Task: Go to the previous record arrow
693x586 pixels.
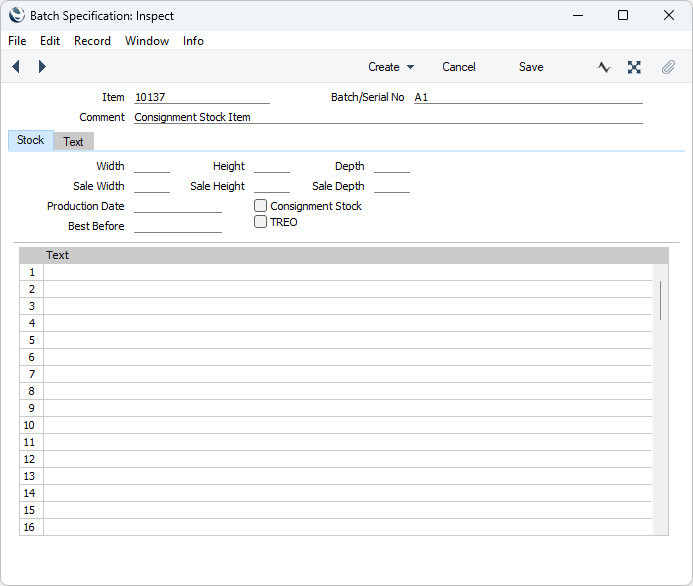Action: (16, 67)
